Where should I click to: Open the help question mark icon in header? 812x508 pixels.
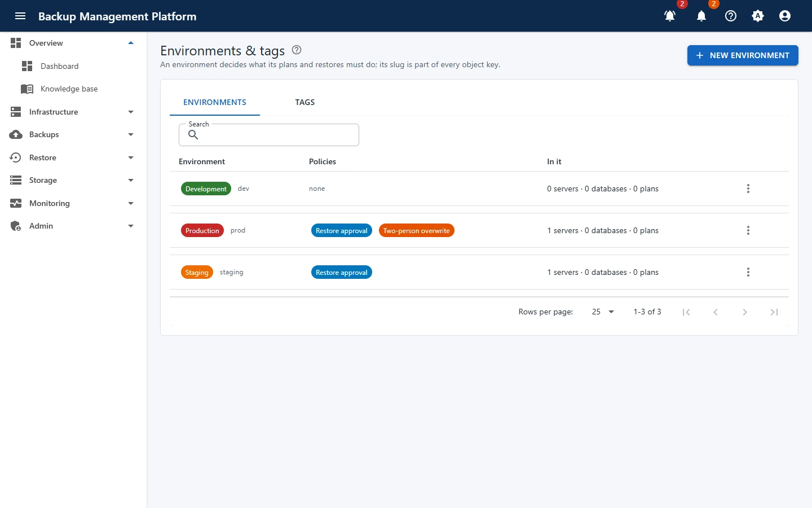731,16
